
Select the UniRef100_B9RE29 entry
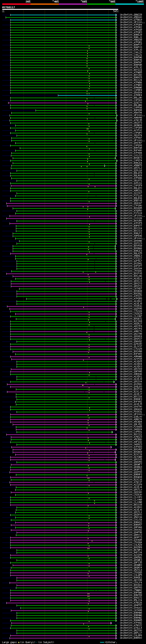(131, 35)
